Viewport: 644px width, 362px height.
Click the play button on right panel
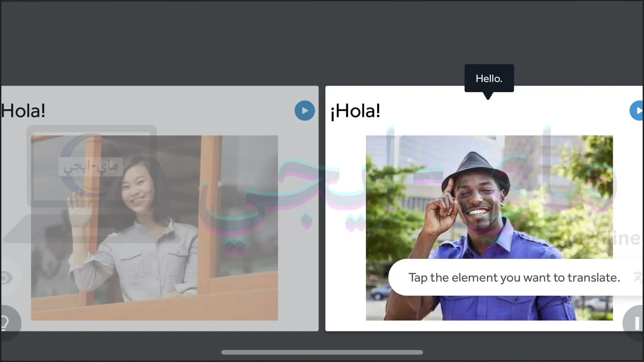click(637, 111)
